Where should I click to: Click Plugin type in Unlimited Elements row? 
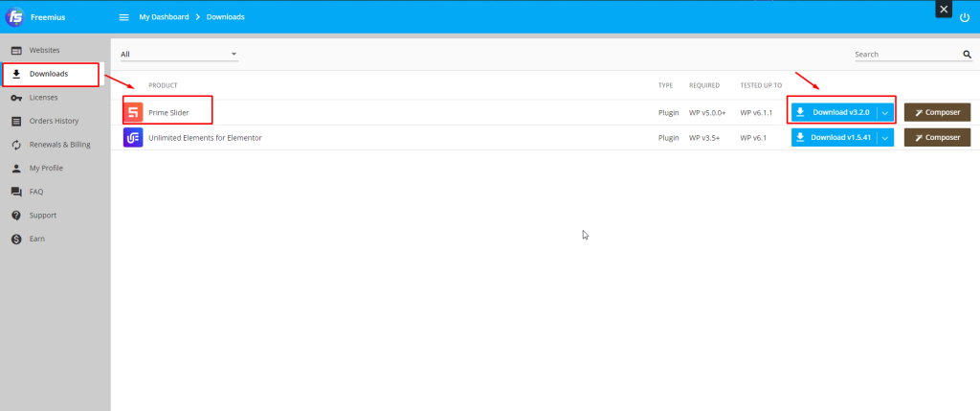click(x=669, y=138)
